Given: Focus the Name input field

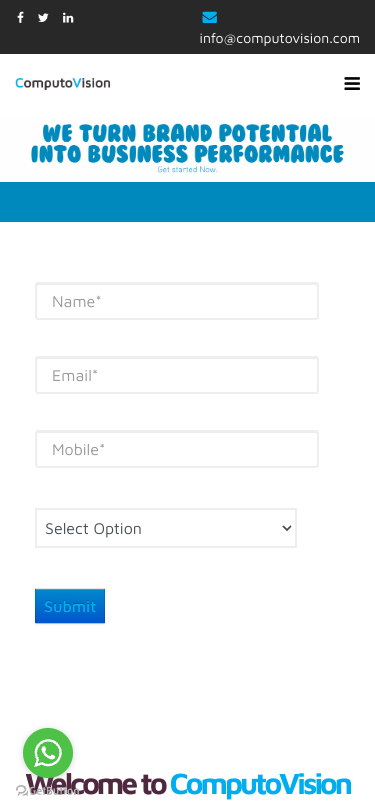Looking at the screenshot, I should tap(177, 301).
